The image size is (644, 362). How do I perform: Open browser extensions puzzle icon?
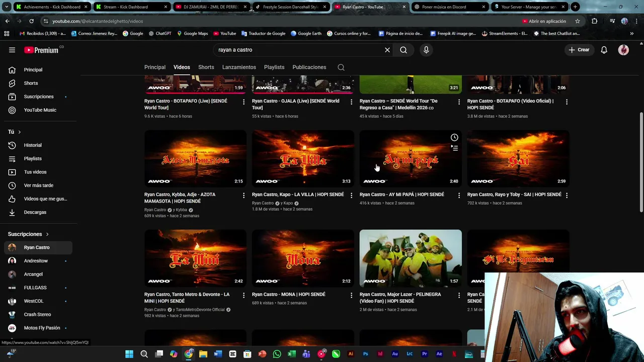coord(594,21)
